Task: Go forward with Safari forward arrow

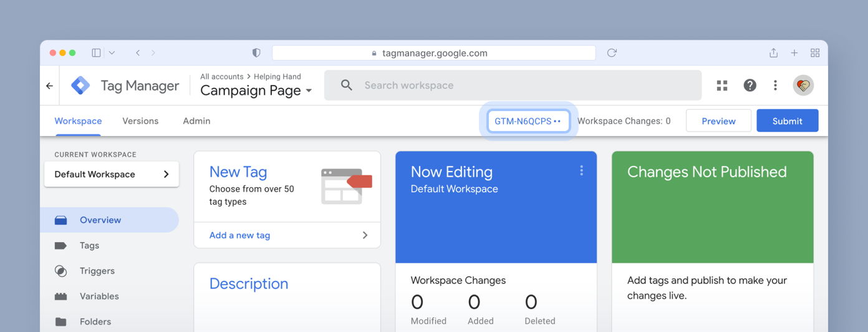Action: tap(153, 53)
